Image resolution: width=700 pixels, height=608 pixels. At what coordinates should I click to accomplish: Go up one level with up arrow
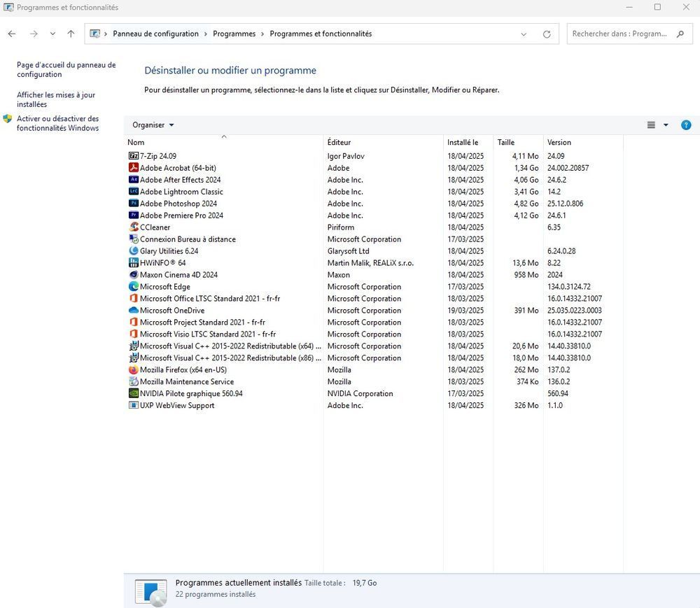[71, 34]
